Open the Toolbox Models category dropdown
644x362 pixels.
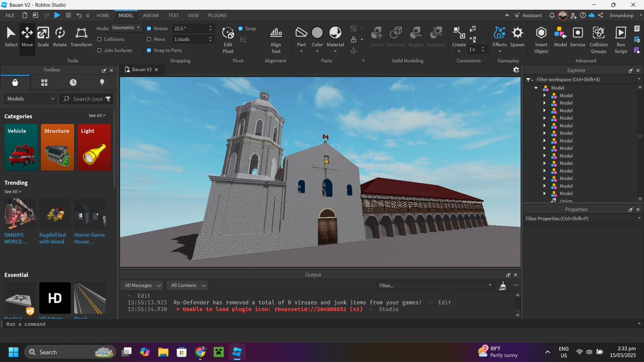point(31,99)
